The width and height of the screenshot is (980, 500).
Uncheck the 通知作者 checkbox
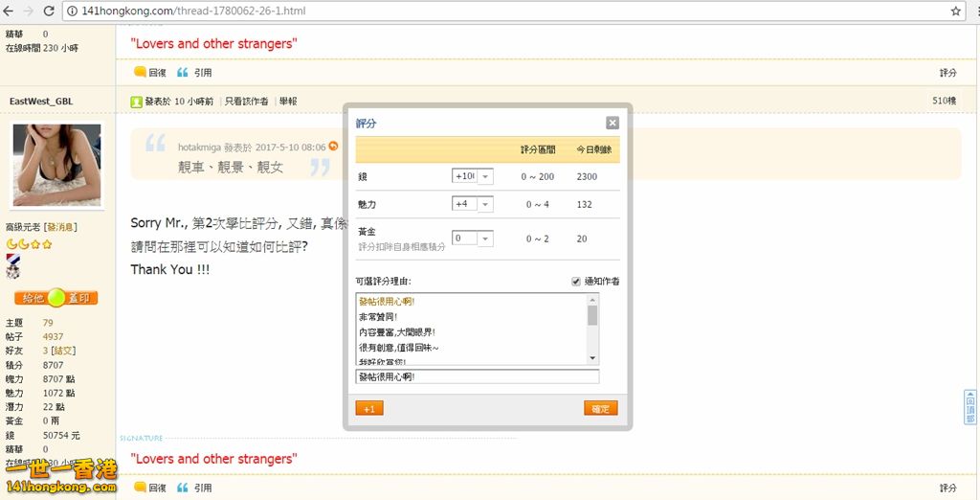click(x=575, y=282)
